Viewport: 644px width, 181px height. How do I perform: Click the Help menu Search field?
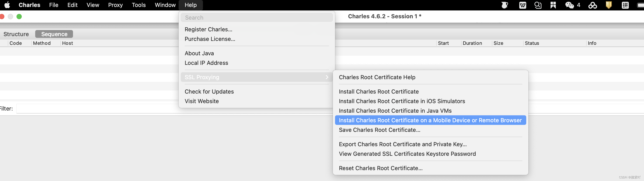click(x=257, y=18)
